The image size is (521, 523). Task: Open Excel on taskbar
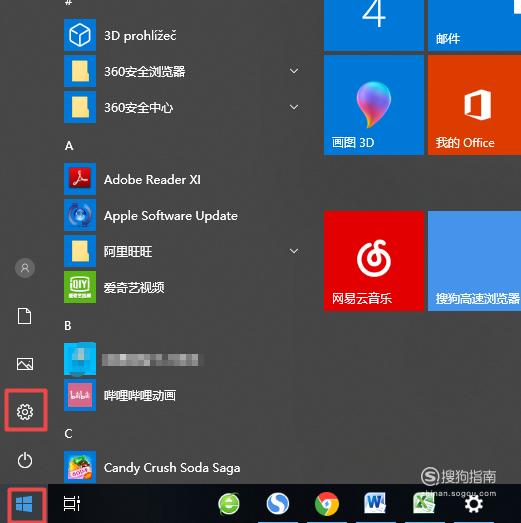pos(424,504)
